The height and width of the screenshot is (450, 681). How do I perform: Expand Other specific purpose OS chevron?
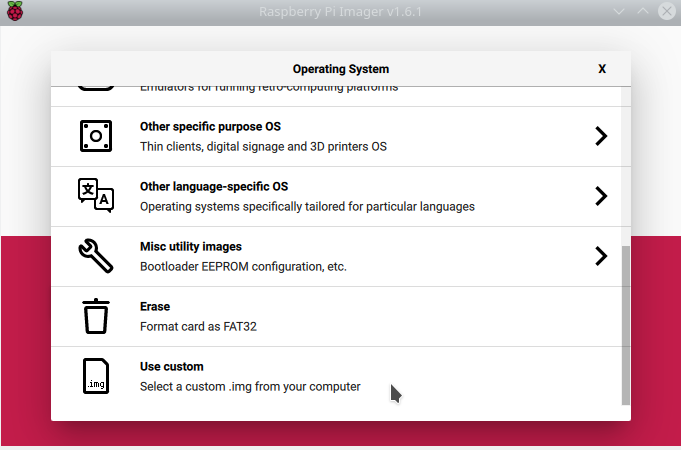point(601,136)
